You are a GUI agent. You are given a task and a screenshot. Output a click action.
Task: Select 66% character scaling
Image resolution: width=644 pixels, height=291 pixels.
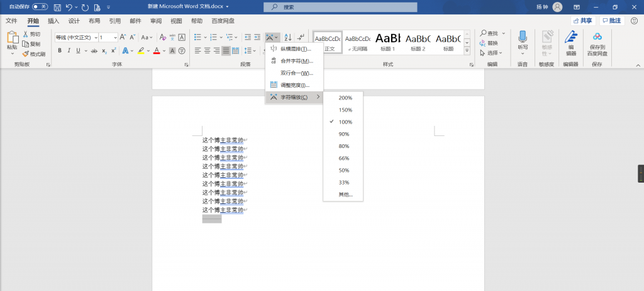pos(343,158)
